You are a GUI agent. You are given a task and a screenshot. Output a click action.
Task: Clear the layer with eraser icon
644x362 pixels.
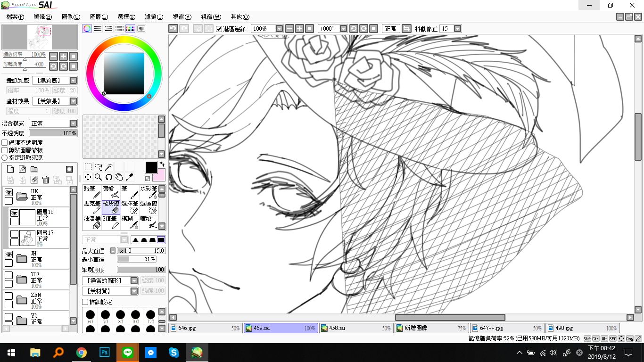pyautogui.click(x=34, y=180)
